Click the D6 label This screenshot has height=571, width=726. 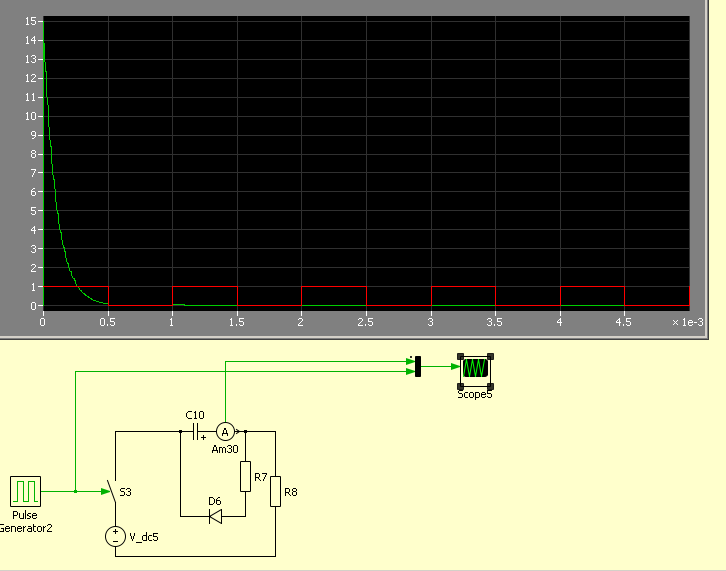click(215, 501)
